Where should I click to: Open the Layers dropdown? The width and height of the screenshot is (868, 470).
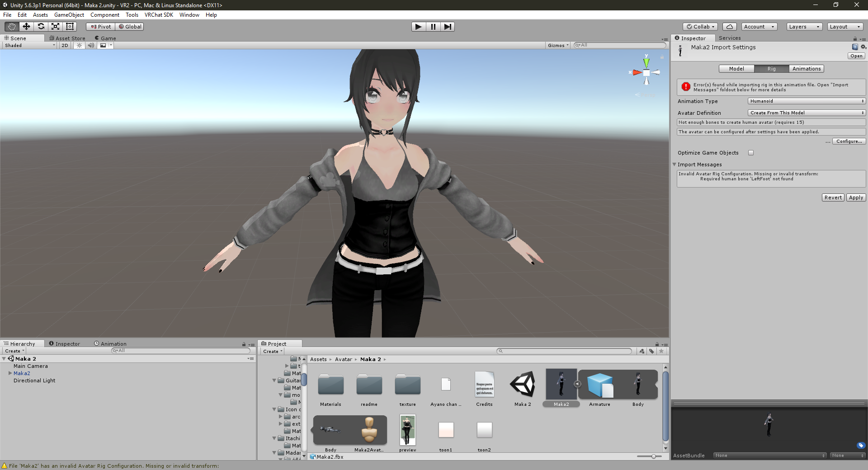point(804,27)
